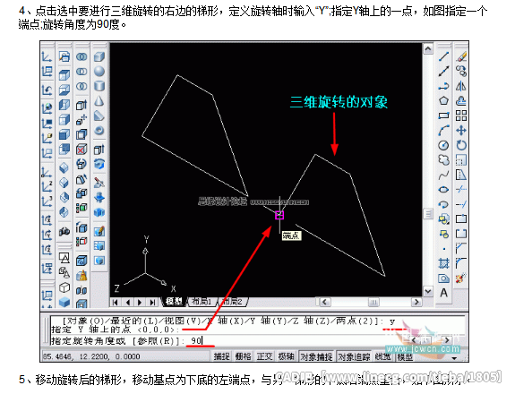Viewport: 532px width, 394px height.
Task: Select the Move modify tool
Action: point(461,131)
